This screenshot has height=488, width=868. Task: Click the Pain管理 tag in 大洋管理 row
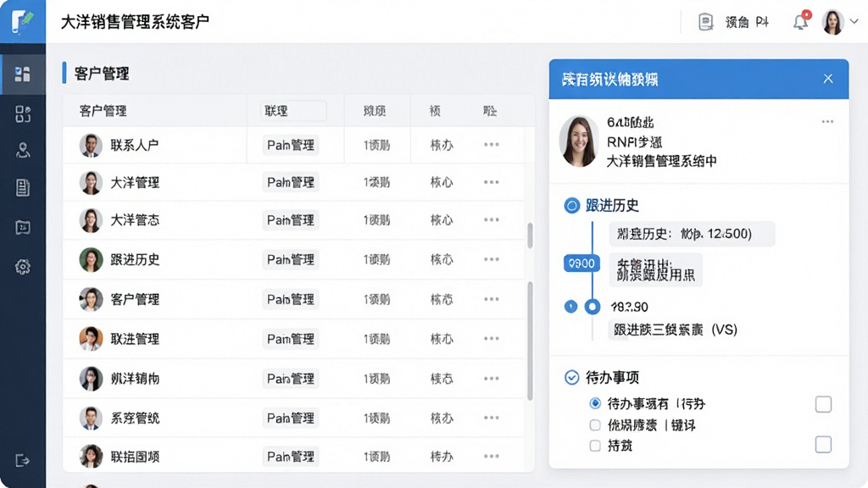pos(291,182)
